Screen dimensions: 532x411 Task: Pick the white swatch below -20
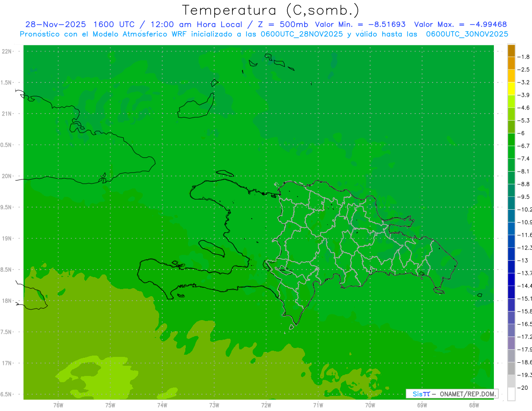pyautogui.click(x=511, y=394)
